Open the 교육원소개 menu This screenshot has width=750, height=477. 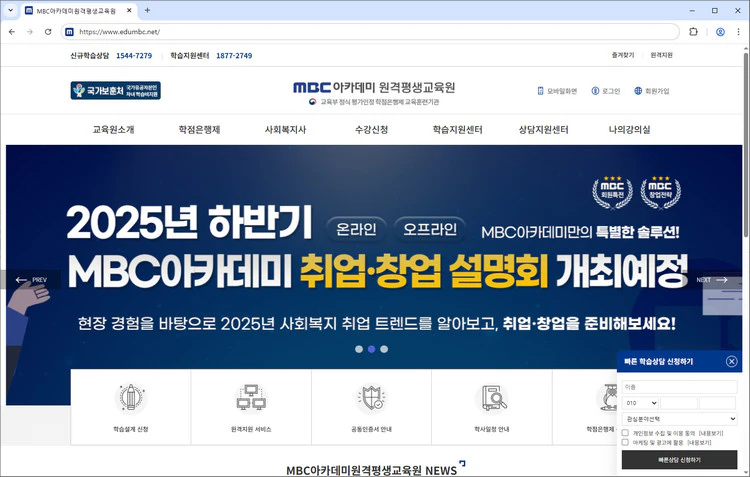113,129
